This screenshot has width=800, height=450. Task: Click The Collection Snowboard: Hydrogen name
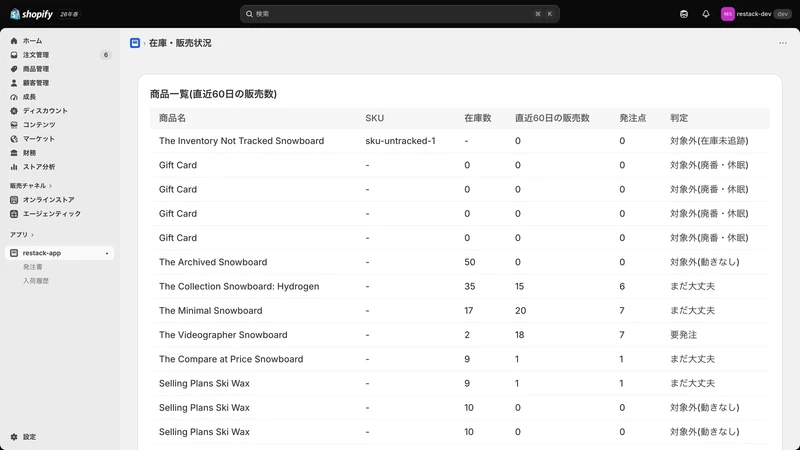pos(239,286)
